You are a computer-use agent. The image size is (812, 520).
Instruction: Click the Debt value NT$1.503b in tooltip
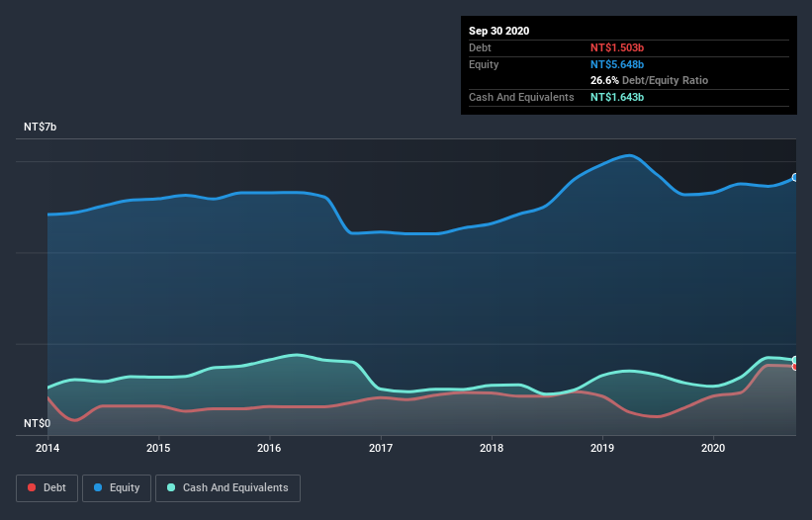click(617, 47)
